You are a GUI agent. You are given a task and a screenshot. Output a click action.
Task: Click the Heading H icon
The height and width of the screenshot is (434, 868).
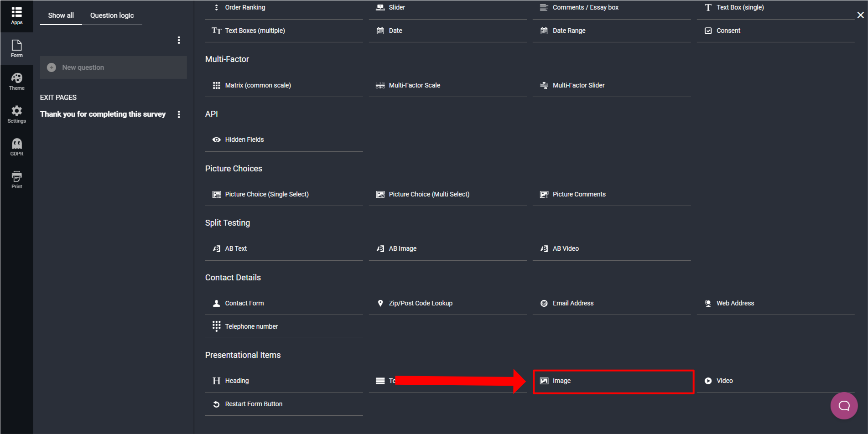pos(216,381)
